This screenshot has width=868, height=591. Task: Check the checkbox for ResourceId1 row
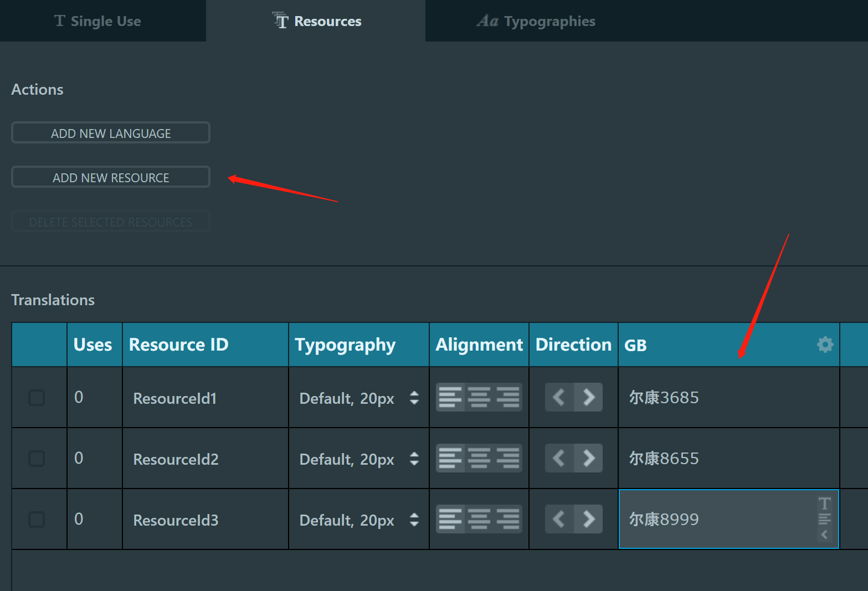tap(37, 397)
